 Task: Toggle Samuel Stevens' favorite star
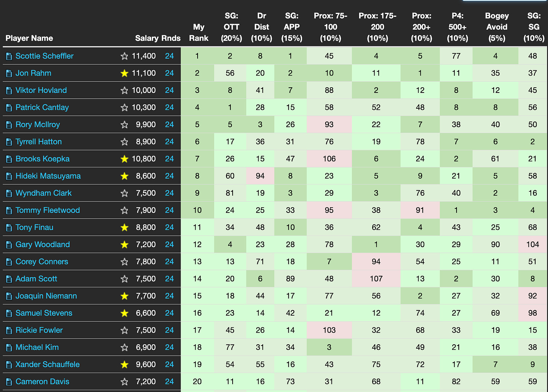click(x=124, y=313)
